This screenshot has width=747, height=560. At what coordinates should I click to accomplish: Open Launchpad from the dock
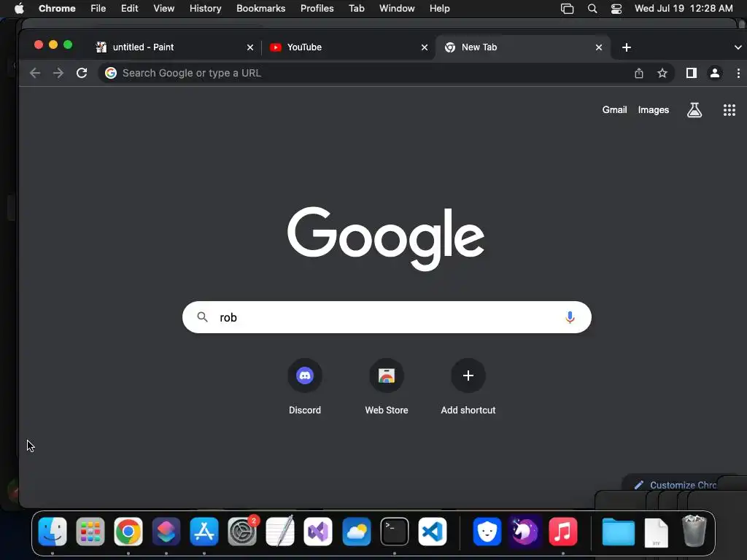tap(90, 532)
